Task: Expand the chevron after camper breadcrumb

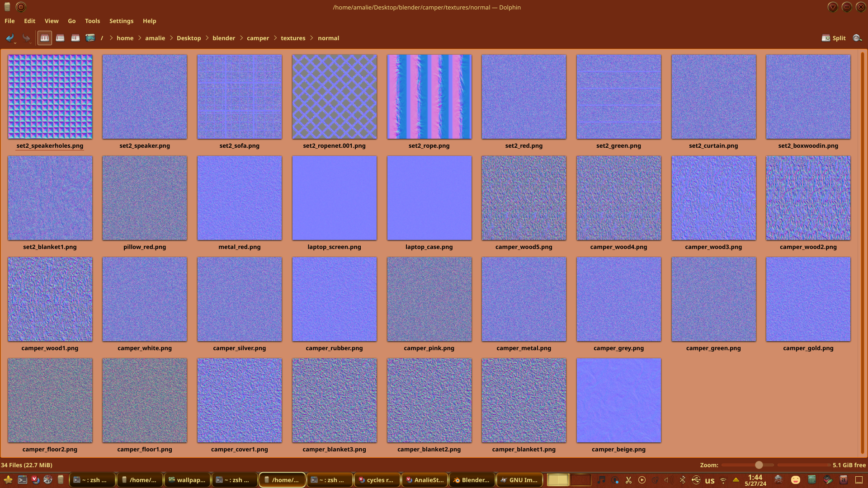Action: coord(275,38)
